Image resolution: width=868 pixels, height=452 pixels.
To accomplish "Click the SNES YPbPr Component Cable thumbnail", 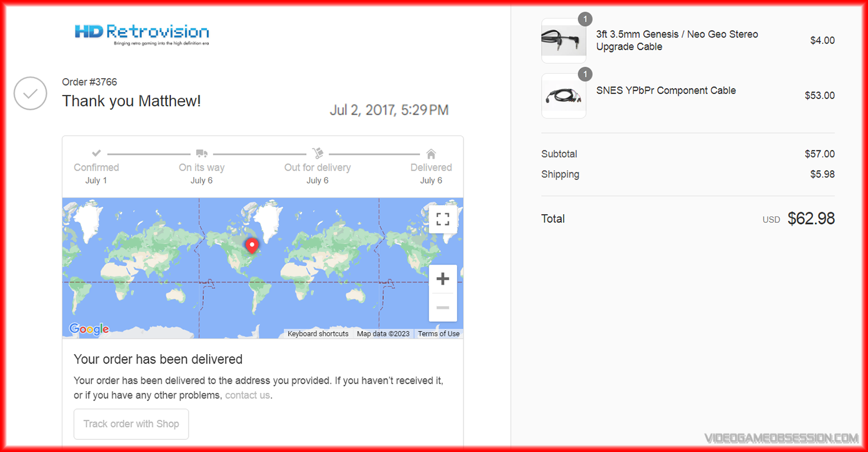I will (564, 96).
